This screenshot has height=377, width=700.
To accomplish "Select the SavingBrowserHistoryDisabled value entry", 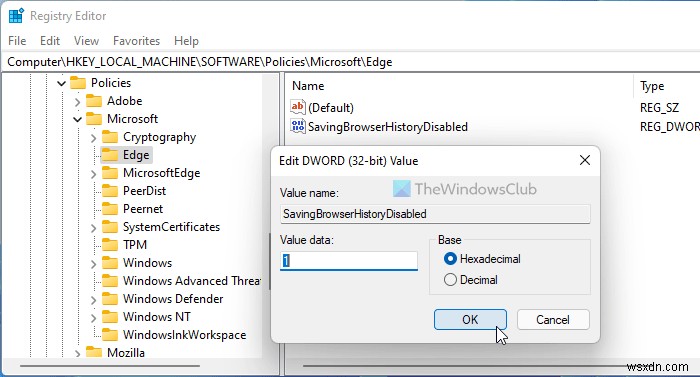I will 388,126.
